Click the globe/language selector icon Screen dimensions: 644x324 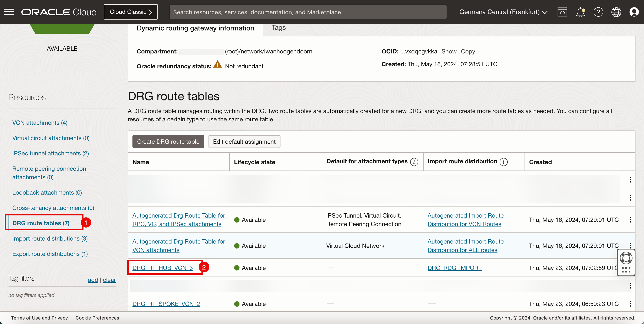point(616,11)
